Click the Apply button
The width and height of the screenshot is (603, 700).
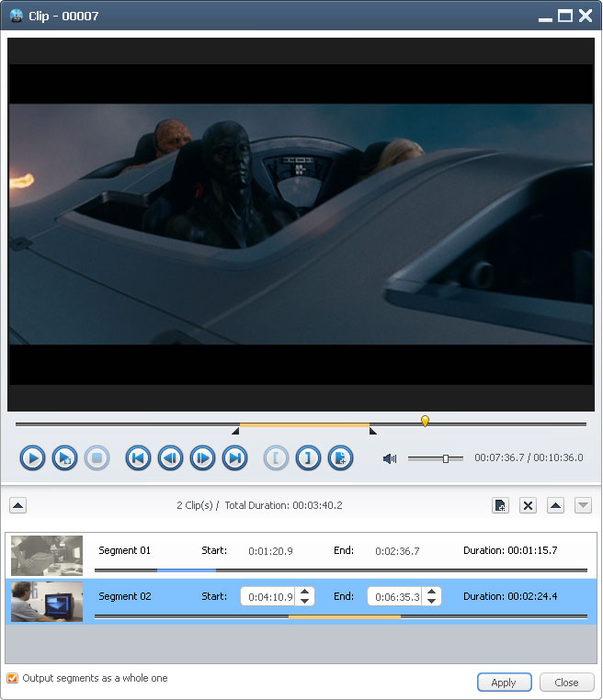[505, 683]
